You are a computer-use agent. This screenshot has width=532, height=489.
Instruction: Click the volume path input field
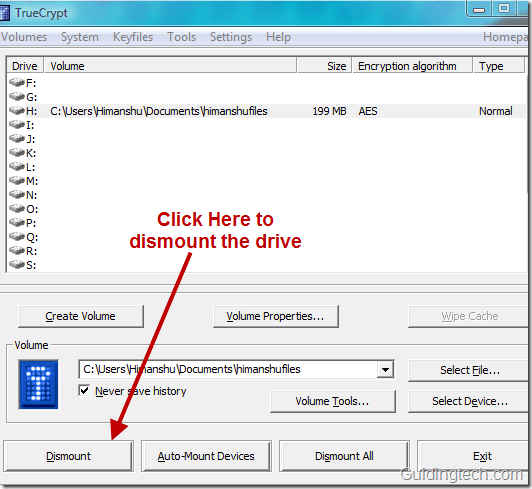click(x=228, y=369)
